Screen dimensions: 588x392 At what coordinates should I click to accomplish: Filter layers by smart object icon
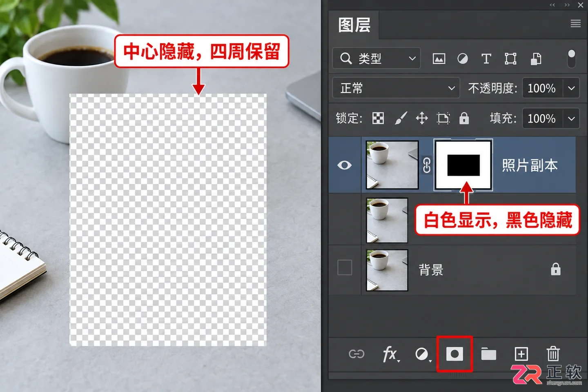tap(536, 59)
